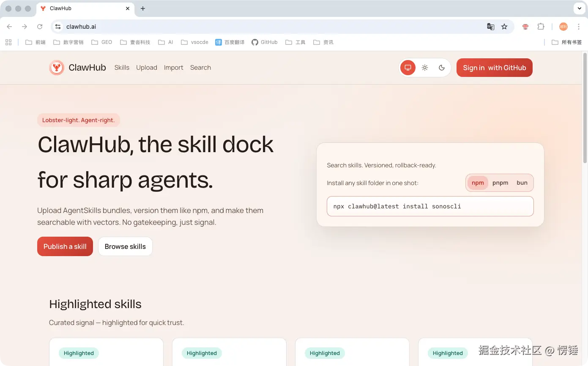Open the vsocde bookmarks folder

194,42
